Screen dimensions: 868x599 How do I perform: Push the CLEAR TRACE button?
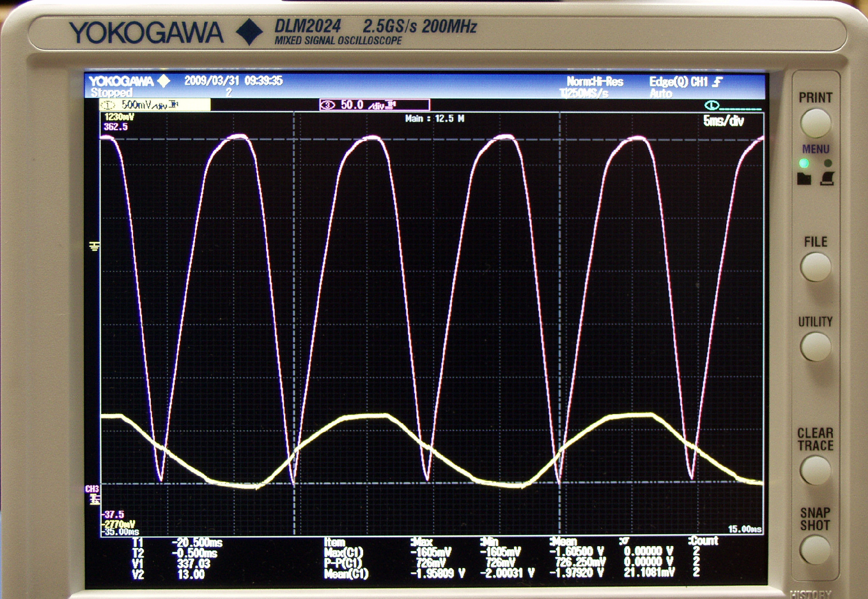click(x=815, y=470)
